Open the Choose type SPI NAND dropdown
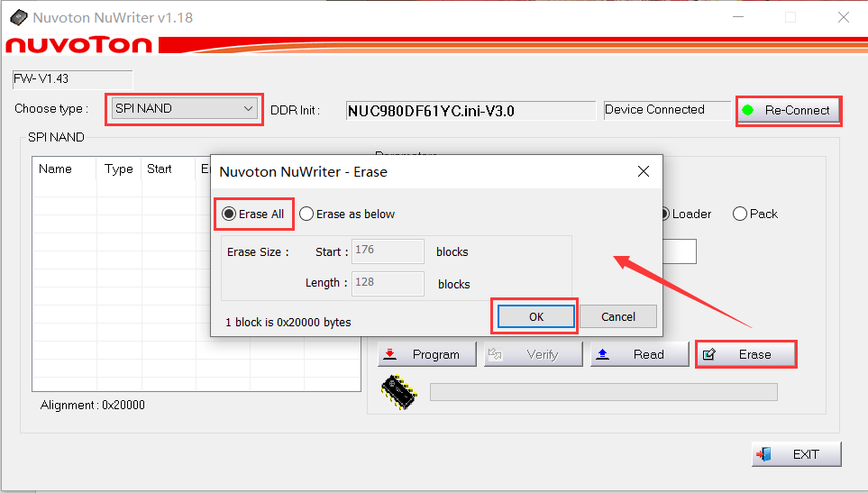Viewport: 868px width, 493px height. 185,108
